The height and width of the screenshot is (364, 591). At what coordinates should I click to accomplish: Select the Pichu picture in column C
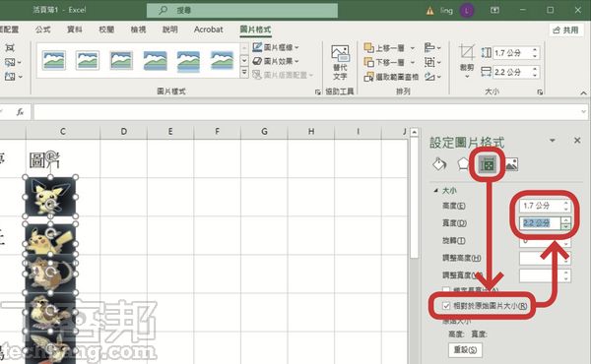tap(50, 197)
